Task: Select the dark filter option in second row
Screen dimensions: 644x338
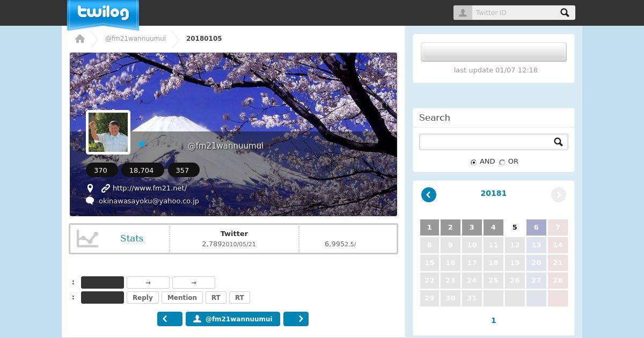Action: [103, 298]
